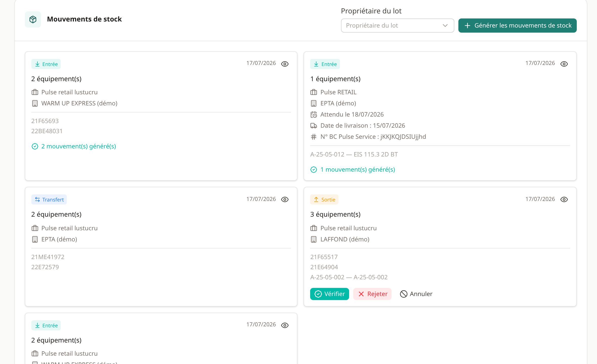Click the truck icon beside Date de livraison

click(x=314, y=126)
